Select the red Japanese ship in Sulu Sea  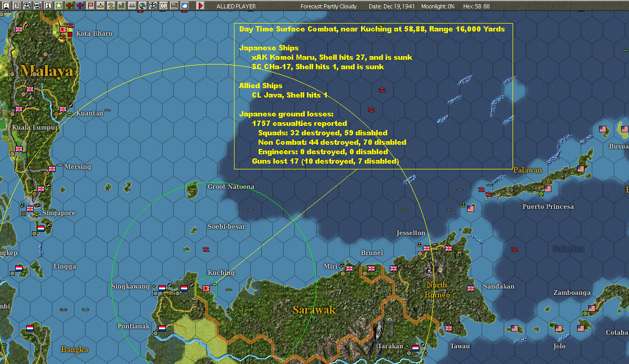(515, 249)
